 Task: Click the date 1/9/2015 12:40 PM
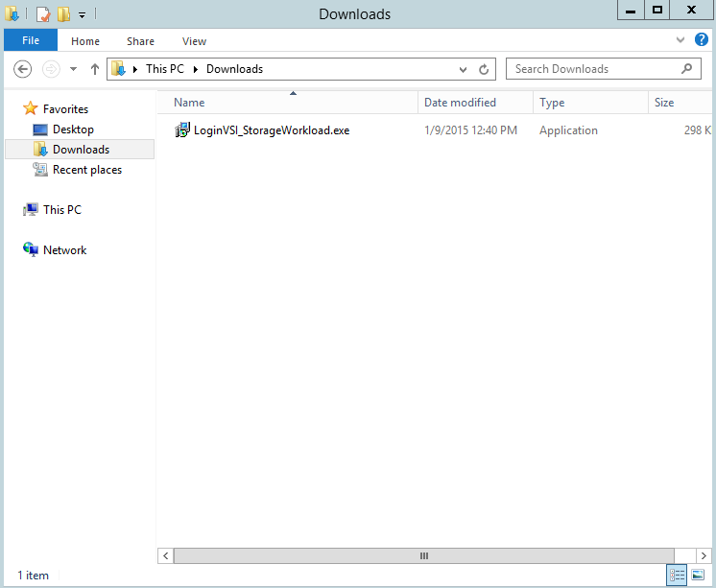[x=471, y=130]
